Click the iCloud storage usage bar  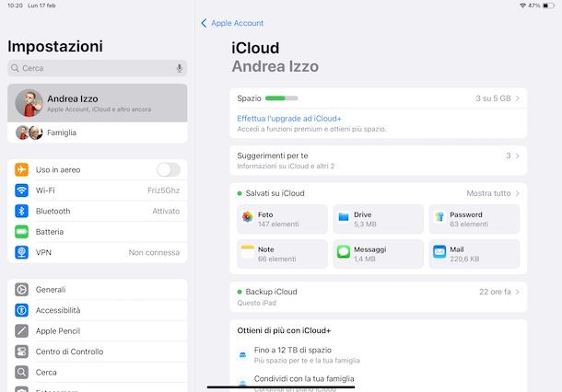pos(281,98)
